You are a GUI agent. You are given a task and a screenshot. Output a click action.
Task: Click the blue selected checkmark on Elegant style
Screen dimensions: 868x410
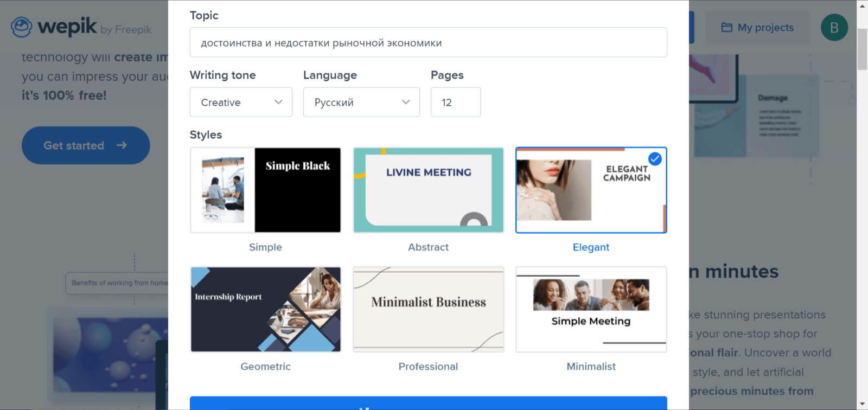point(655,159)
